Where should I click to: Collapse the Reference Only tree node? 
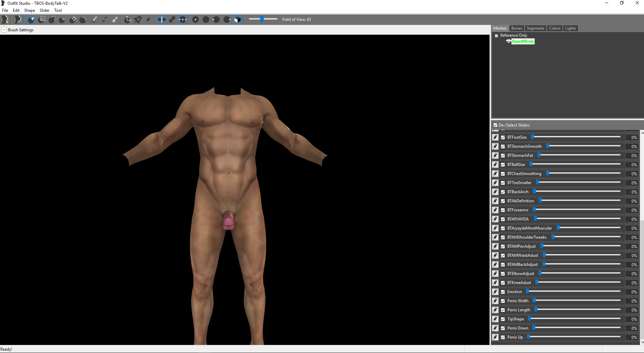496,36
